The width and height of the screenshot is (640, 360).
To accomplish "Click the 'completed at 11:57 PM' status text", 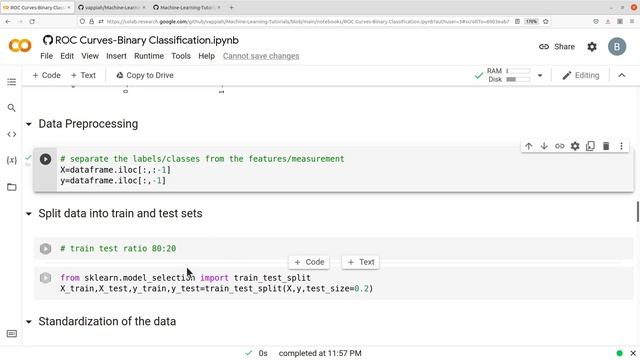I will pyautogui.click(x=320, y=353).
